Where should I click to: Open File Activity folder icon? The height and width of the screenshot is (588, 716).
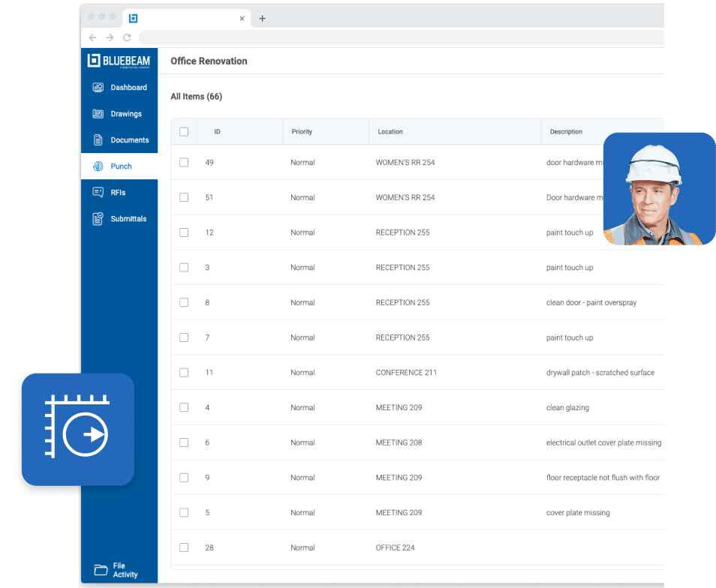101,570
